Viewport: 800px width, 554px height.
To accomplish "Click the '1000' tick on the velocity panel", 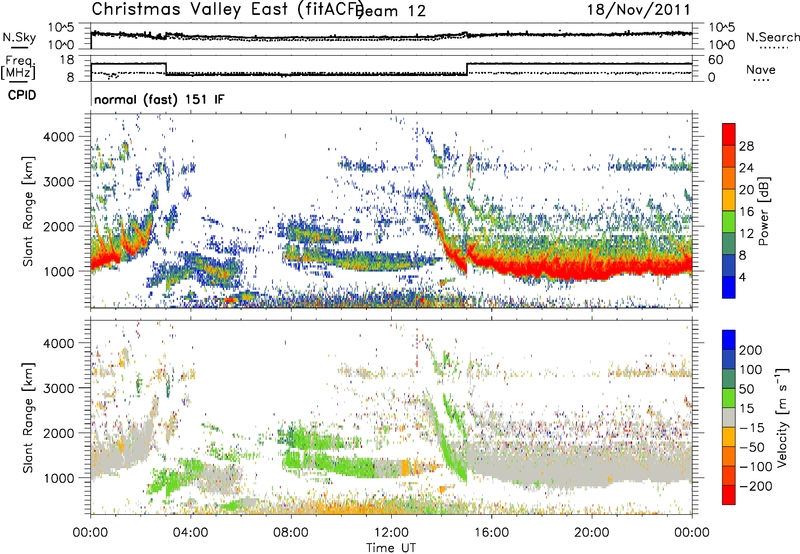I will point(58,478).
